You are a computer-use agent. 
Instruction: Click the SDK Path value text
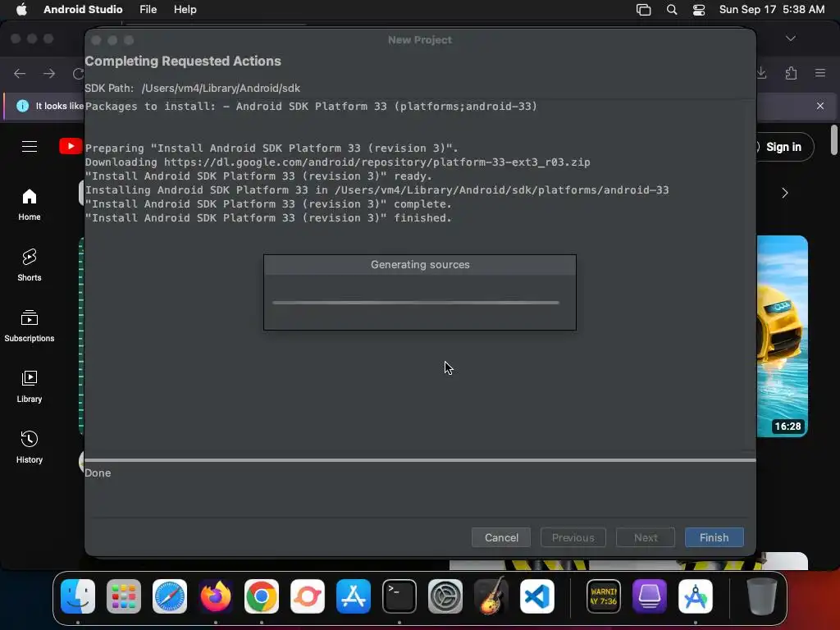[x=221, y=88]
